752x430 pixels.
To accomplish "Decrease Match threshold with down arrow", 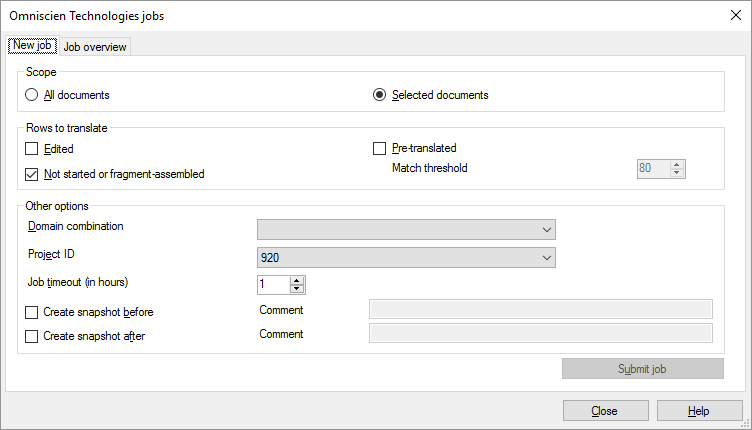I will 677,173.
